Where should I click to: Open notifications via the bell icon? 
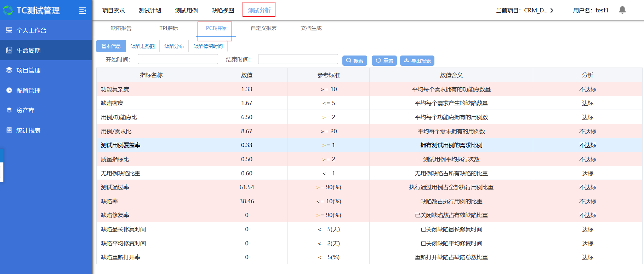coord(622,10)
